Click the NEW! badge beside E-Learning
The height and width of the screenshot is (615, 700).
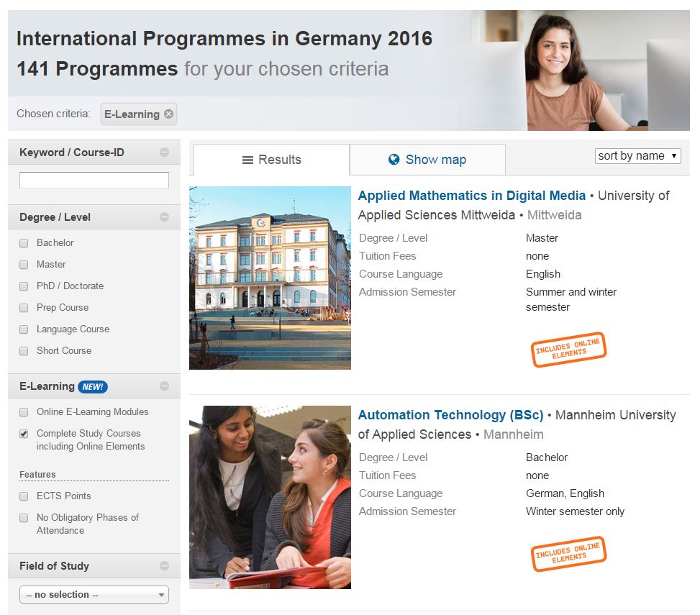pyautogui.click(x=92, y=386)
